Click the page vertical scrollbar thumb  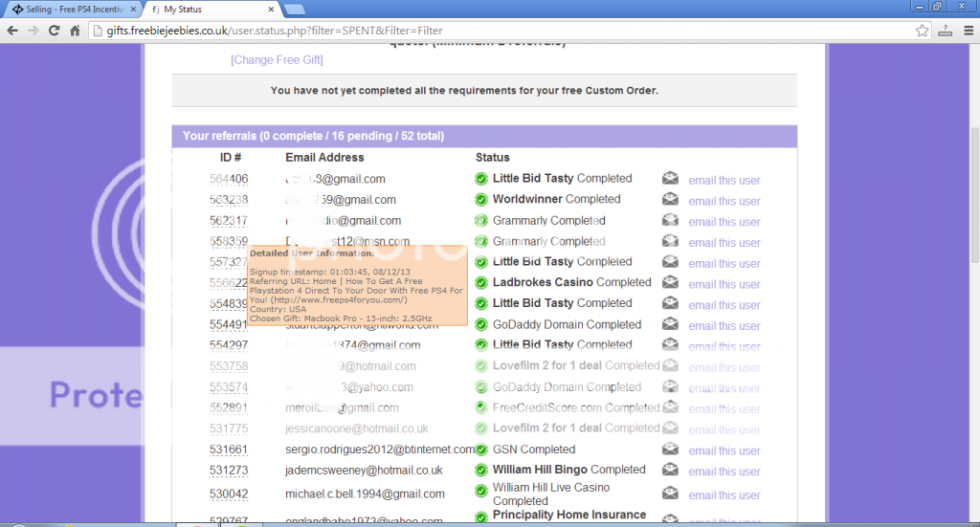pos(974,195)
